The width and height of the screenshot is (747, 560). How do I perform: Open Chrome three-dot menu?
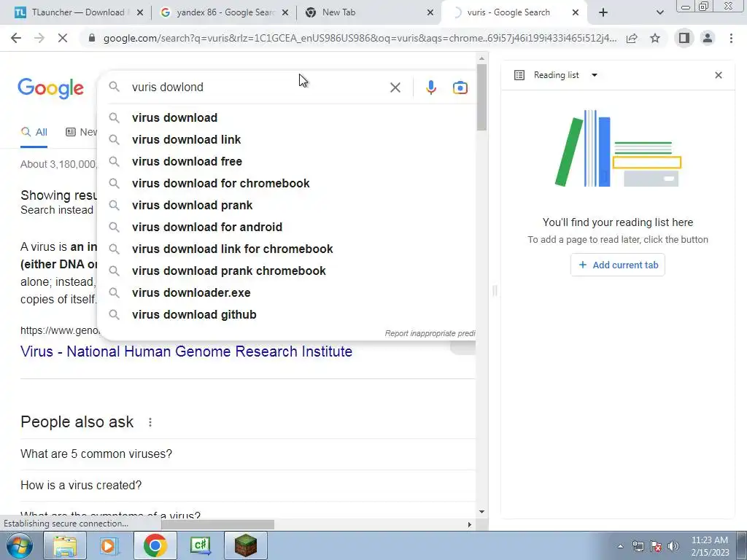point(731,38)
